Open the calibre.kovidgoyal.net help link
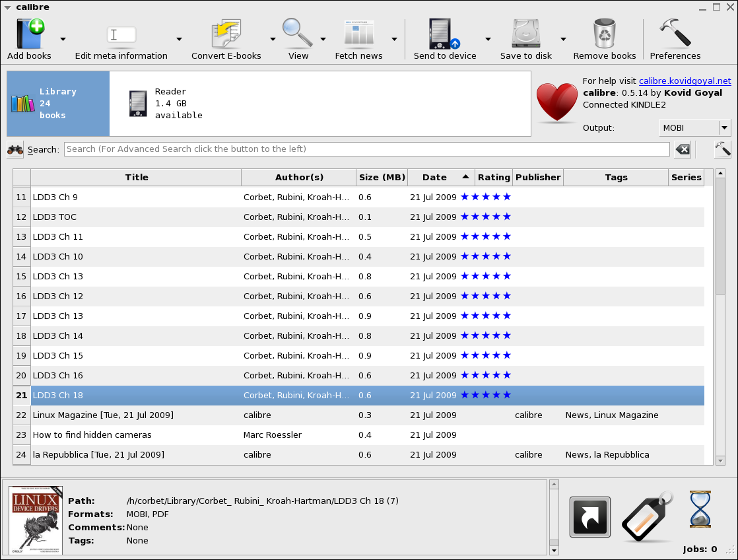 pos(685,81)
